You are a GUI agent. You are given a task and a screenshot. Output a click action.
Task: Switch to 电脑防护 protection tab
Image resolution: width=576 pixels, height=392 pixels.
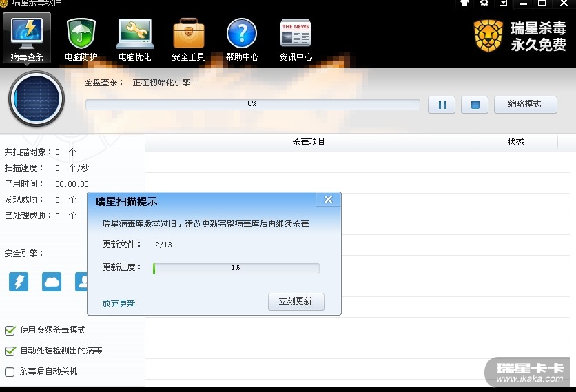coord(81,39)
